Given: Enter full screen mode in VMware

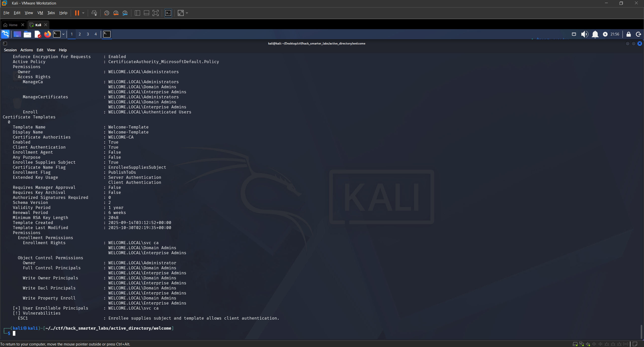Looking at the screenshot, I should coord(156,13).
